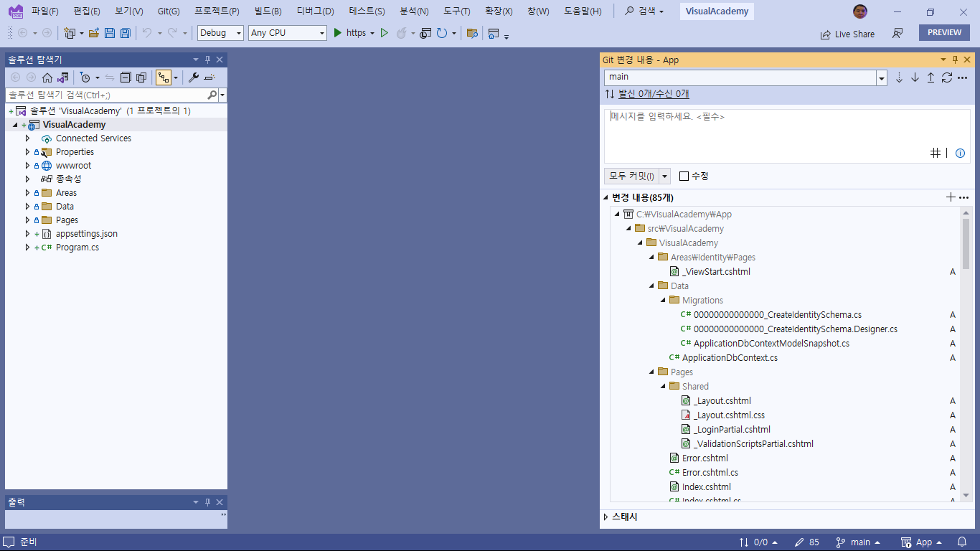
Task: Click the Git sync icon
Action: 946,77
